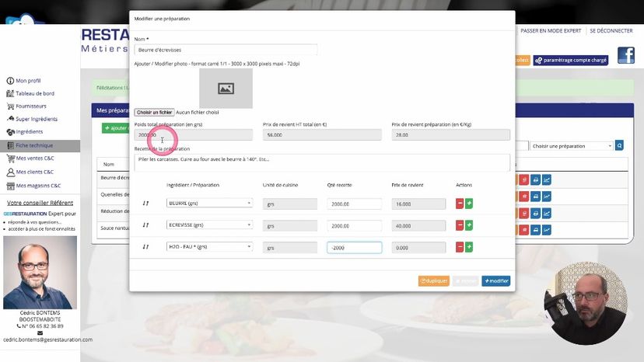Open Facebook page icon in header
The height and width of the screenshot is (362, 644).
point(626,55)
